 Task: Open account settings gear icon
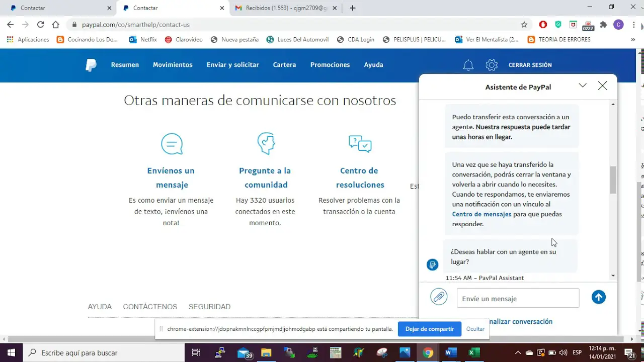[x=492, y=65]
